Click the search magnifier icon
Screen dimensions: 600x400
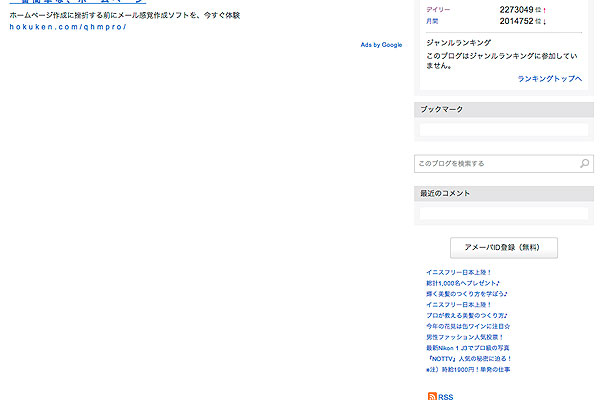pyautogui.click(x=584, y=163)
